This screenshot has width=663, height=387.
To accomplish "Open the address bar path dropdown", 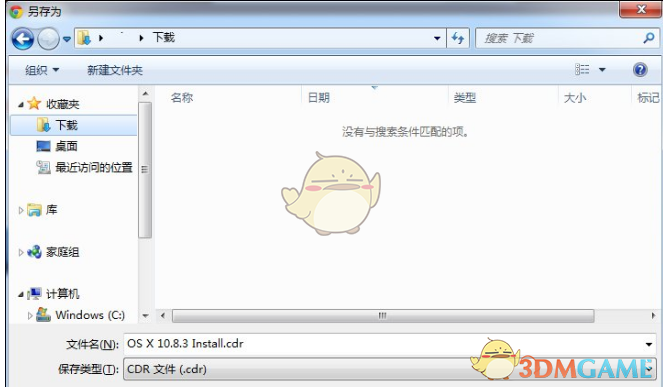I will click(x=437, y=38).
